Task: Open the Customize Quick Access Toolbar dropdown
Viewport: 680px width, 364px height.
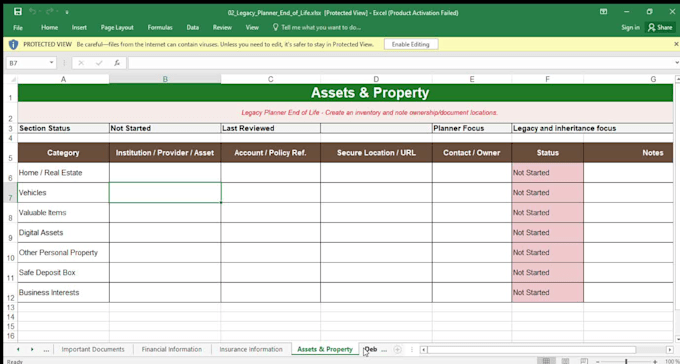Action: tap(67, 13)
